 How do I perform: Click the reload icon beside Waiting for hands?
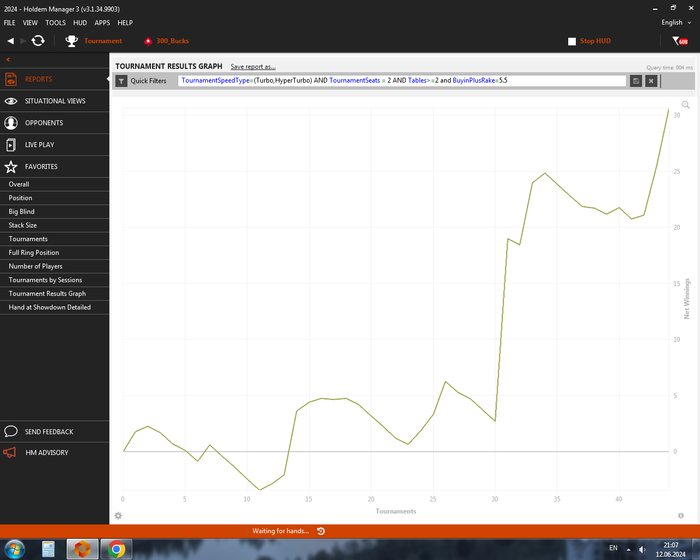coord(321,531)
